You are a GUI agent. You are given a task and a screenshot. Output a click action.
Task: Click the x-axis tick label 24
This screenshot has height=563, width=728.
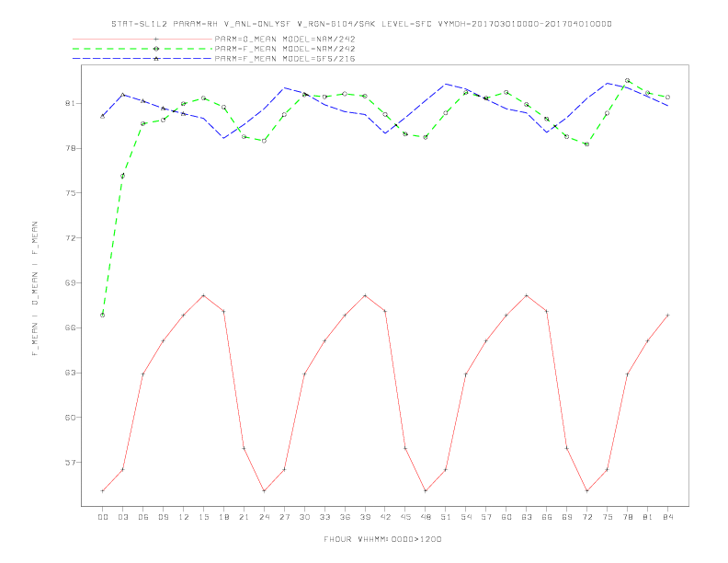pyautogui.click(x=264, y=517)
